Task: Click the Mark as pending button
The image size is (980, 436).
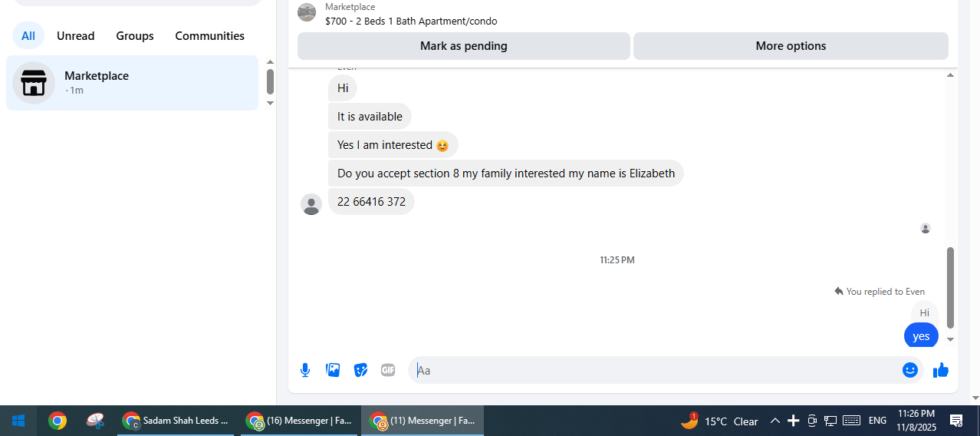Action: (464, 46)
